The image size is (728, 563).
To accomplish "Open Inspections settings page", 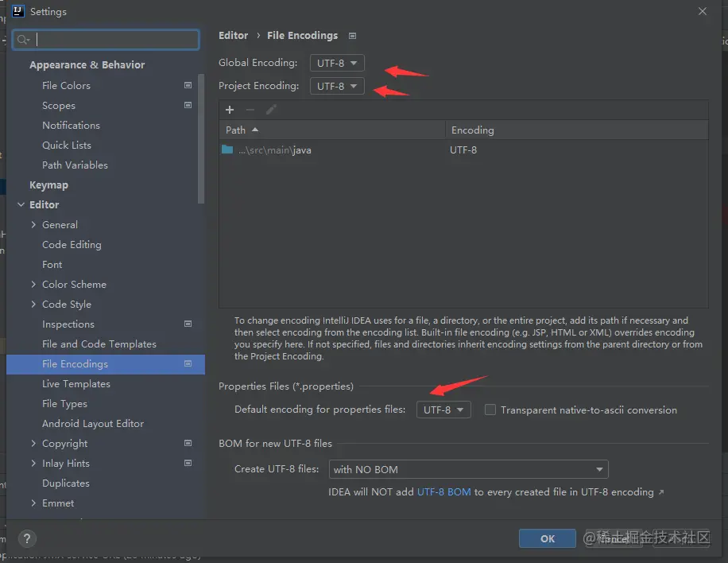I will pos(68,324).
